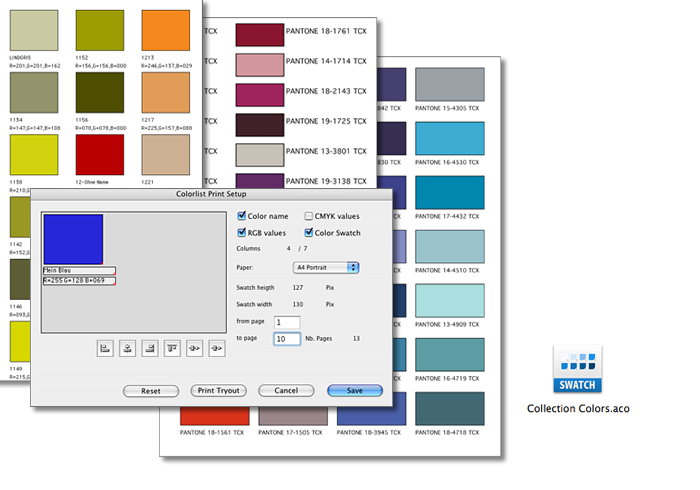Click the yellow 1138 swatch in left sheet
This screenshot has height=490, width=700.
pyautogui.click(x=34, y=155)
